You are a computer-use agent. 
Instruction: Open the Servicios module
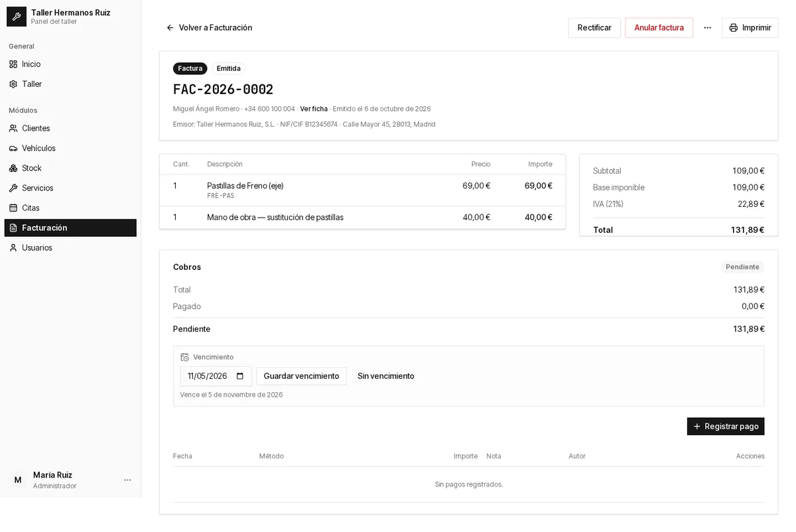(x=70, y=188)
